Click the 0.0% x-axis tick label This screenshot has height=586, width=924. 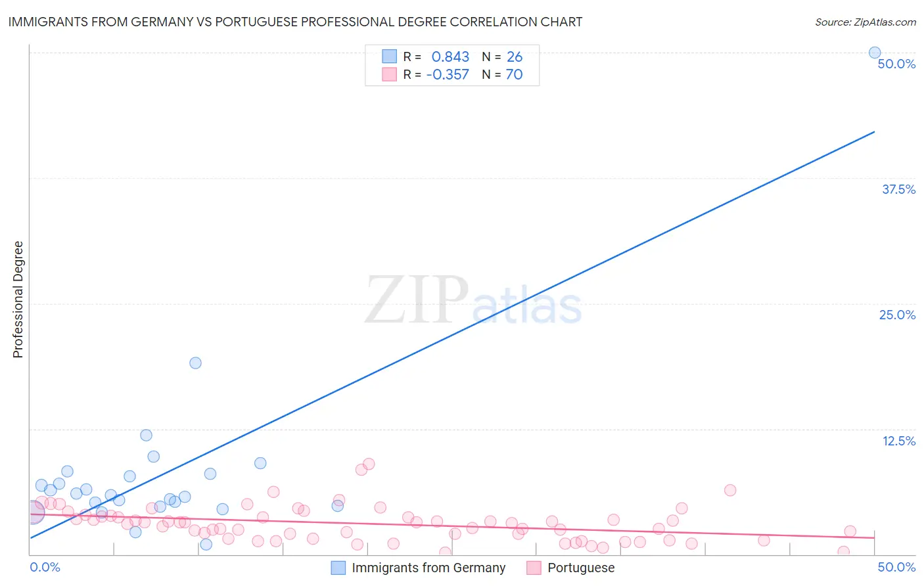point(45,567)
